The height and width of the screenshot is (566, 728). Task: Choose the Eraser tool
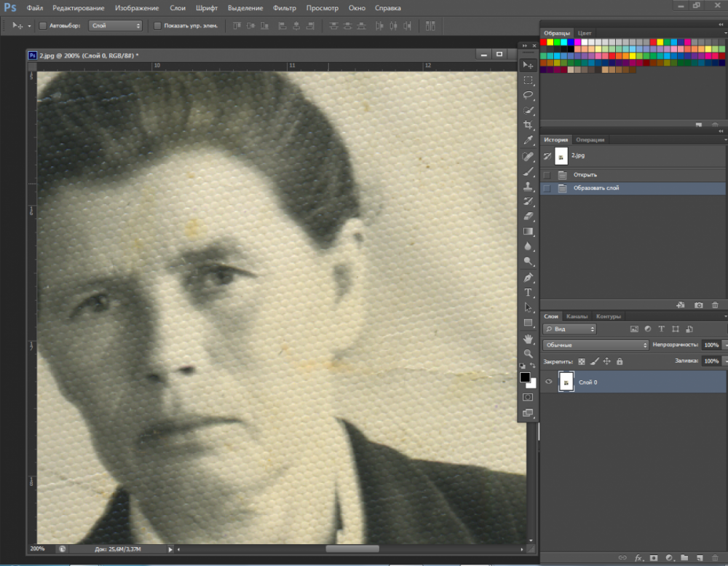pos(529,216)
